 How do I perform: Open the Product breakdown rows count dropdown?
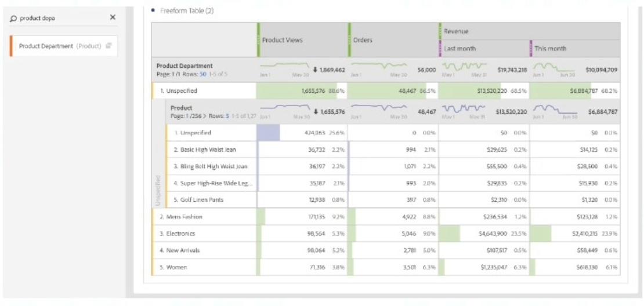pyautogui.click(x=227, y=116)
